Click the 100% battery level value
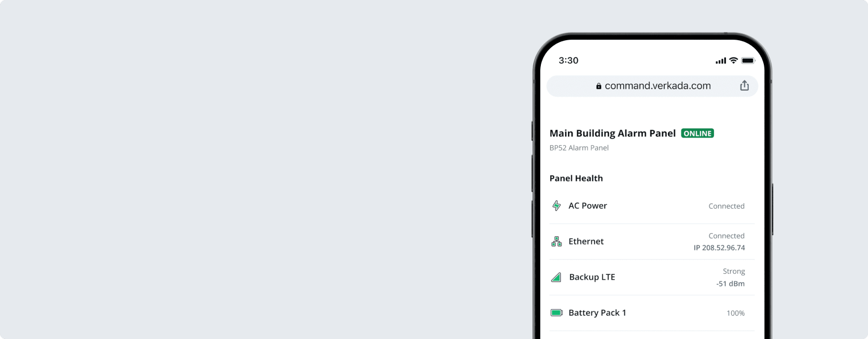Screen dimensions: 868x339 coord(736,313)
